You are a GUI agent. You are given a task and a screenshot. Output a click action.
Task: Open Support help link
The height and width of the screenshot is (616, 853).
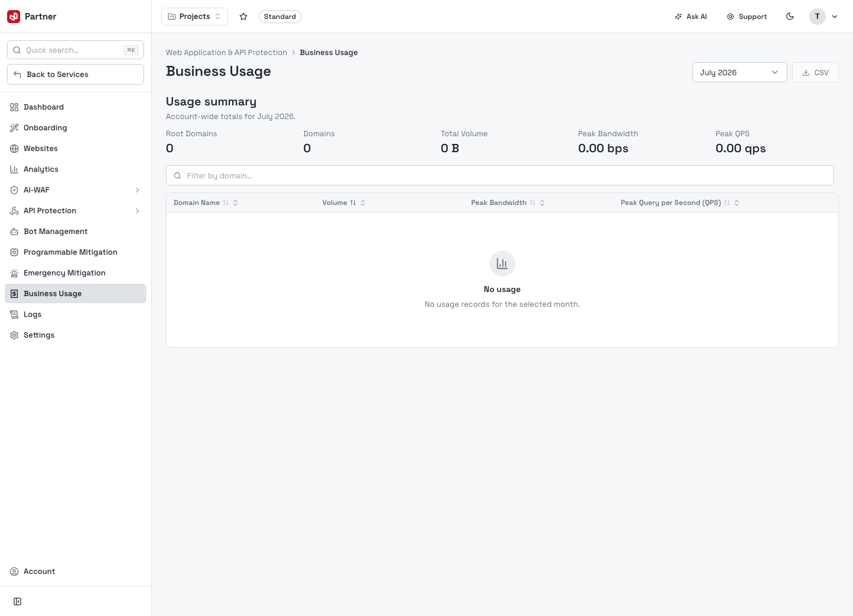click(x=747, y=17)
